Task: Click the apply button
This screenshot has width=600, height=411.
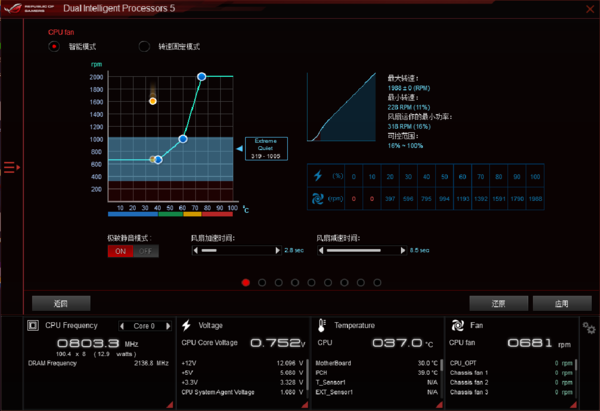Action: (562, 303)
